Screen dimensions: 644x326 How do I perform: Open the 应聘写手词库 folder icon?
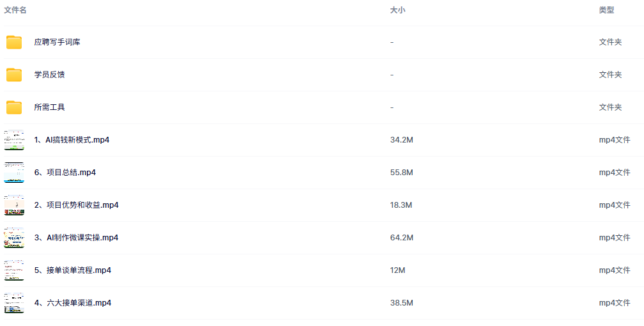[14, 42]
